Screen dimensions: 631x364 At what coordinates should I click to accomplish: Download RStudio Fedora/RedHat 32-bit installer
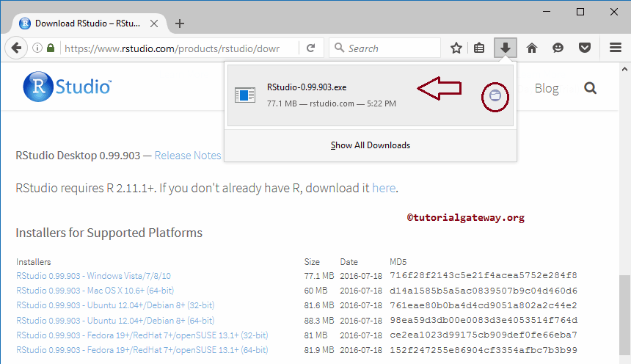coord(142,335)
